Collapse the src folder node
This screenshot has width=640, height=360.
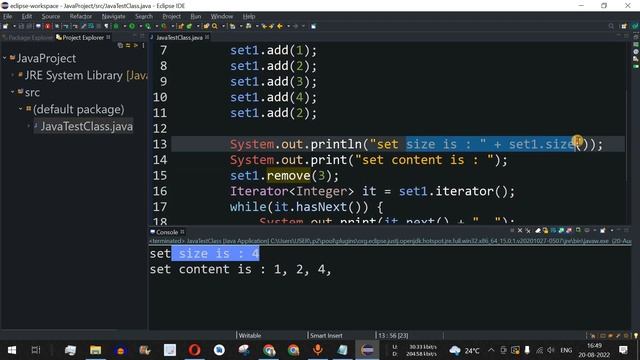coord(13,92)
